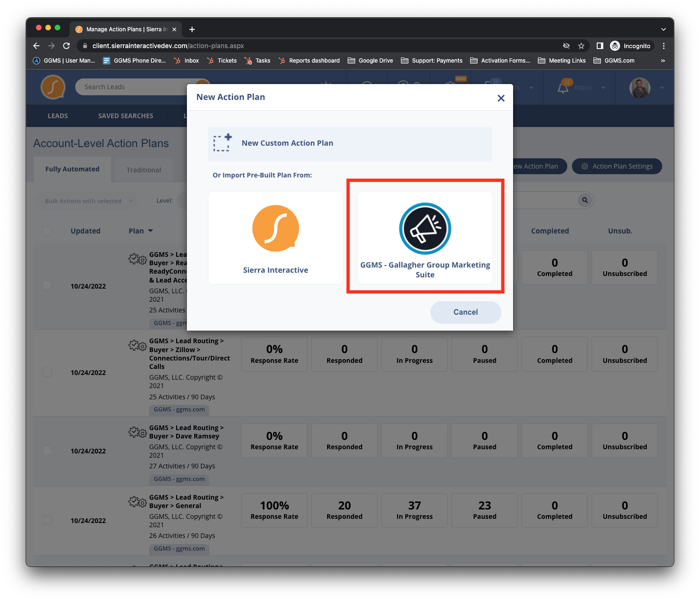Click the search magnifier button
700x601 pixels.
click(x=585, y=200)
